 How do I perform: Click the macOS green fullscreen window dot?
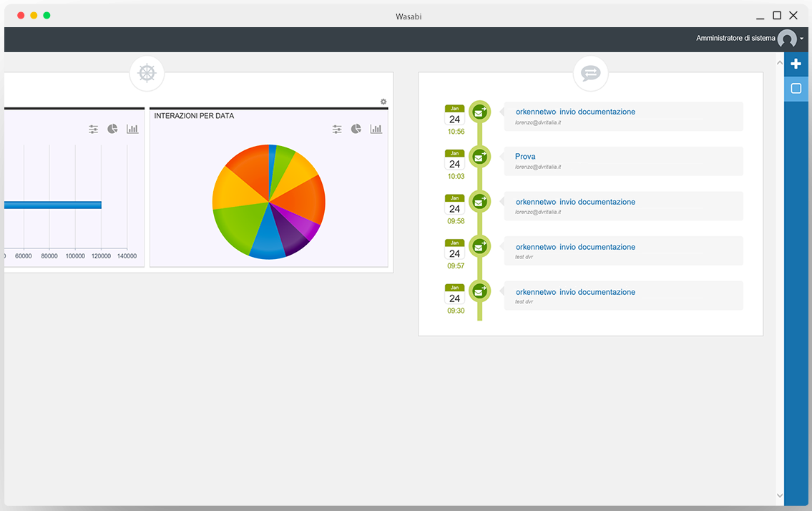pyautogui.click(x=47, y=16)
